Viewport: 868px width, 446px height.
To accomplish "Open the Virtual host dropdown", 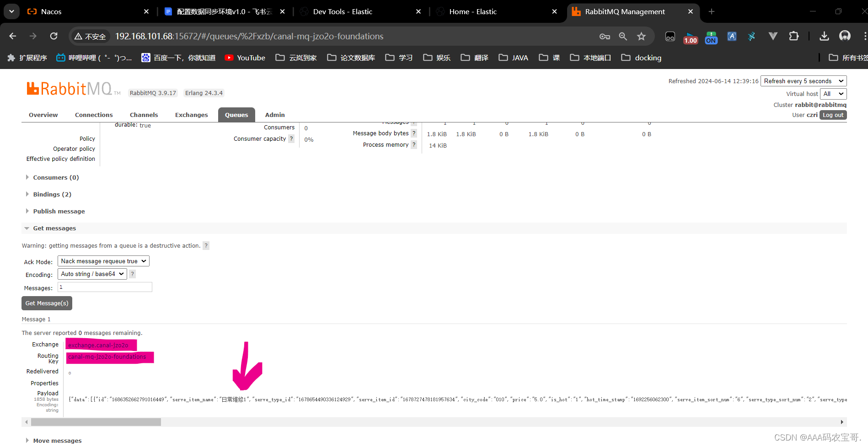I will click(833, 94).
